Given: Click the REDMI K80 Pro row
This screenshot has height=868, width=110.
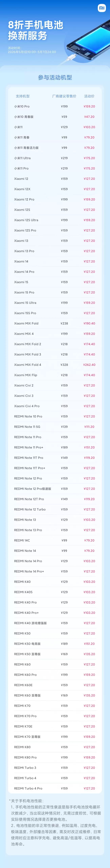Looking at the screenshot, I should [55, 757].
